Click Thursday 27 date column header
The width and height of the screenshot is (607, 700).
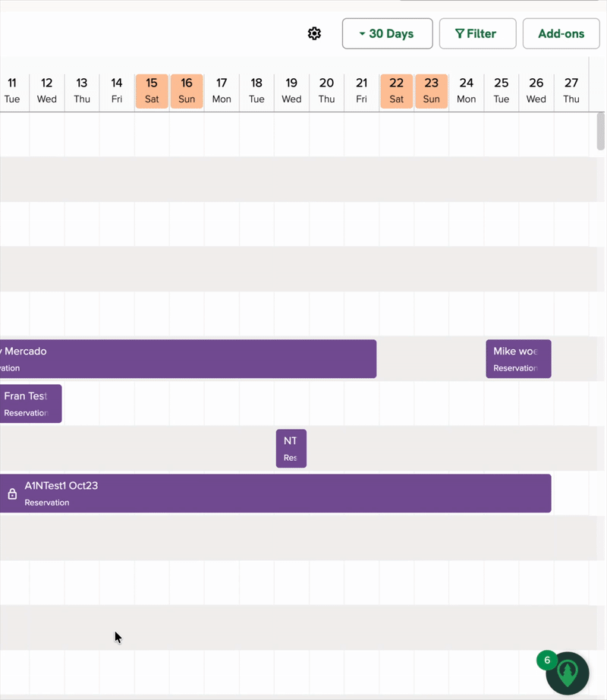[x=571, y=91]
